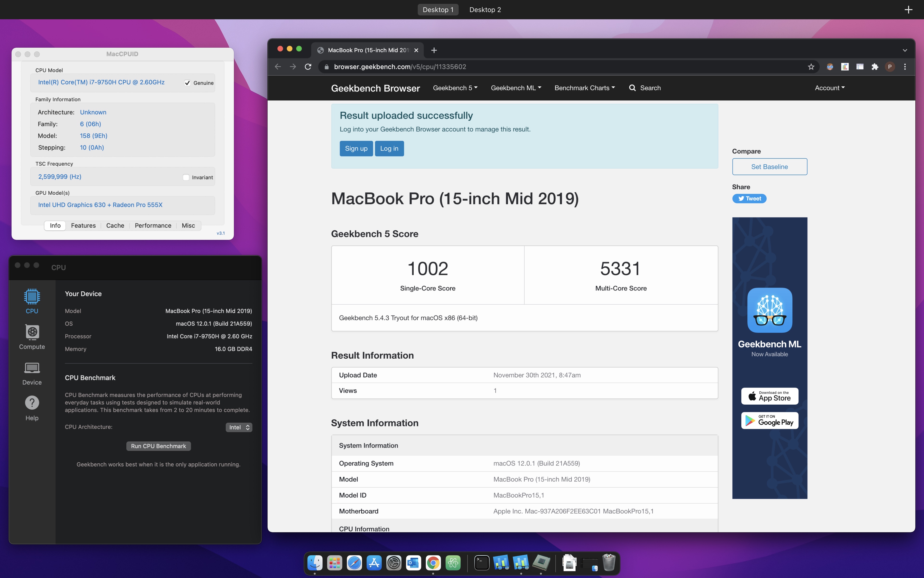This screenshot has width=924, height=578.
Task: Click Download on the App Store badge
Action: point(769,396)
